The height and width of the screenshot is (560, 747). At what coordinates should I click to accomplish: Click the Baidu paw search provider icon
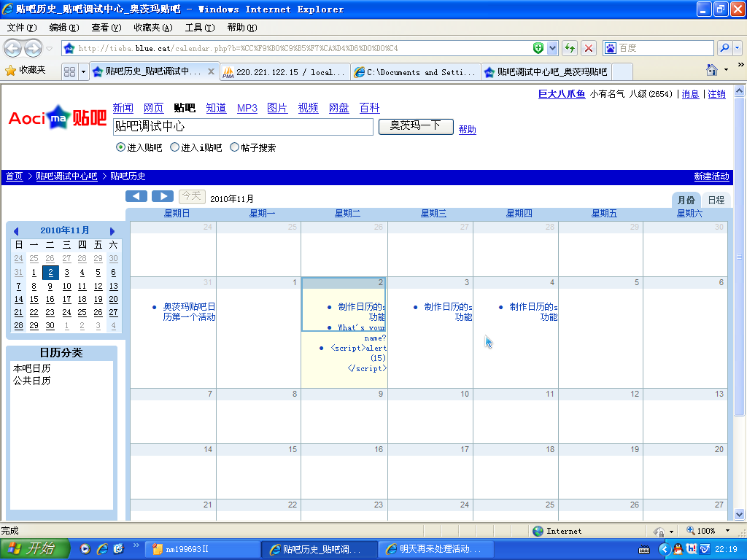(x=611, y=48)
